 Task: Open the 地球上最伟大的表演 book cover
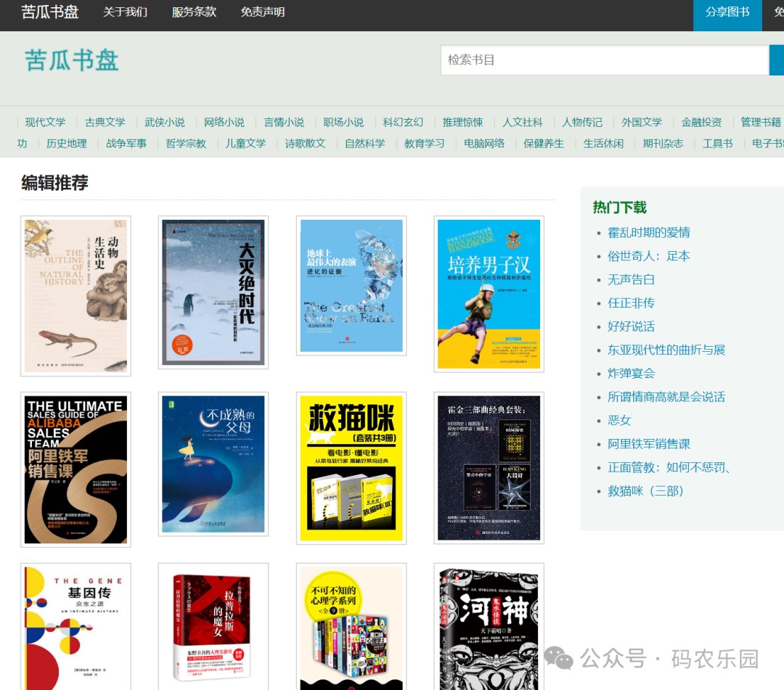click(x=351, y=286)
